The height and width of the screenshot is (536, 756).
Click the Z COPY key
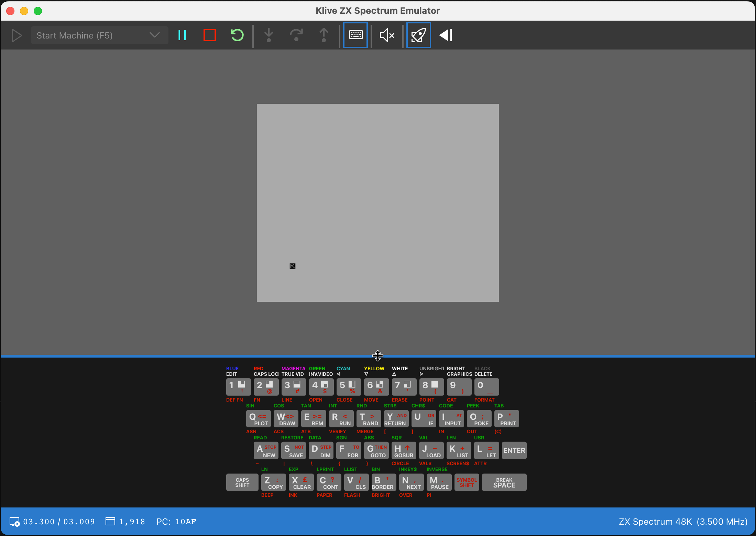click(x=274, y=482)
